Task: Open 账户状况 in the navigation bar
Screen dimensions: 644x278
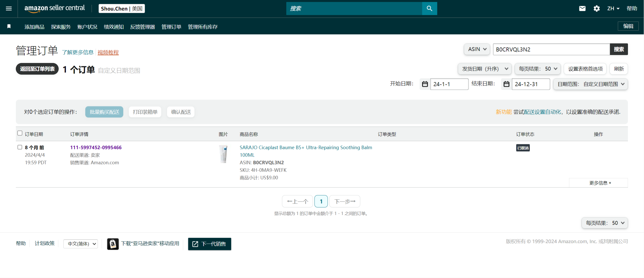Action: [87, 27]
